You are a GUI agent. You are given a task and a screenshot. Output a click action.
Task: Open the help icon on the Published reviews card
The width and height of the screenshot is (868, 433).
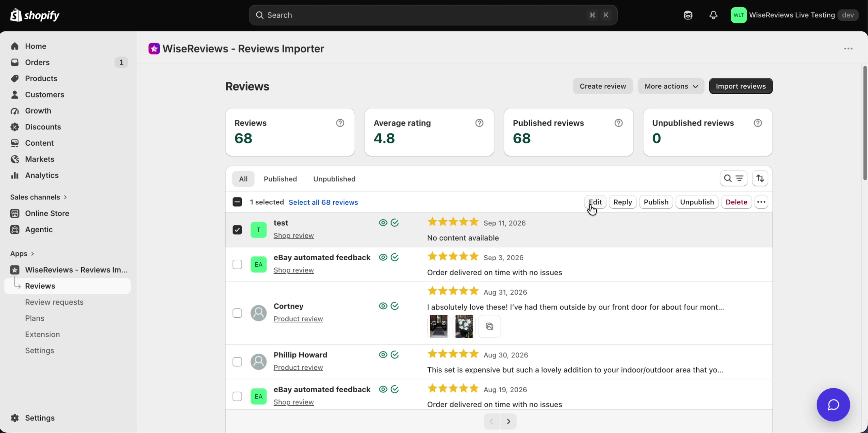(618, 123)
